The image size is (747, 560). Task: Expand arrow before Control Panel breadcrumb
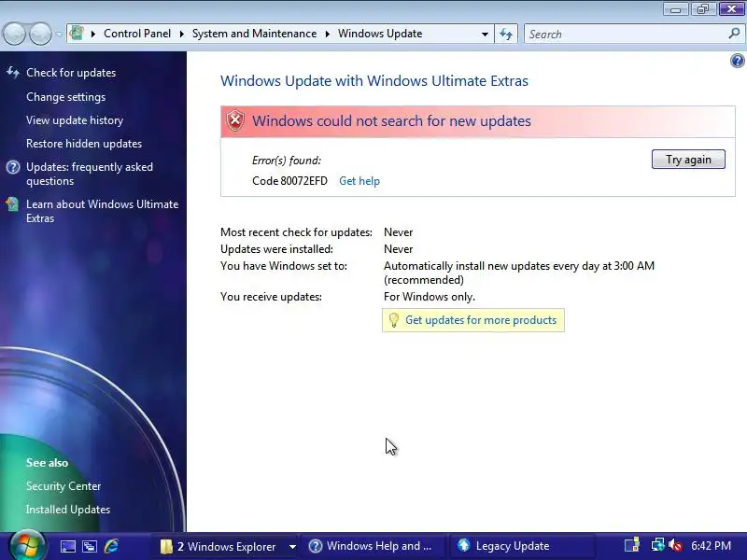coord(92,34)
